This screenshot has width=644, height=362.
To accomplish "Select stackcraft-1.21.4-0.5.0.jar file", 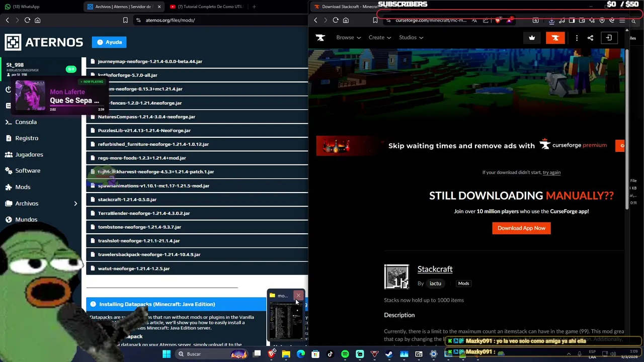I will [x=197, y=200].
